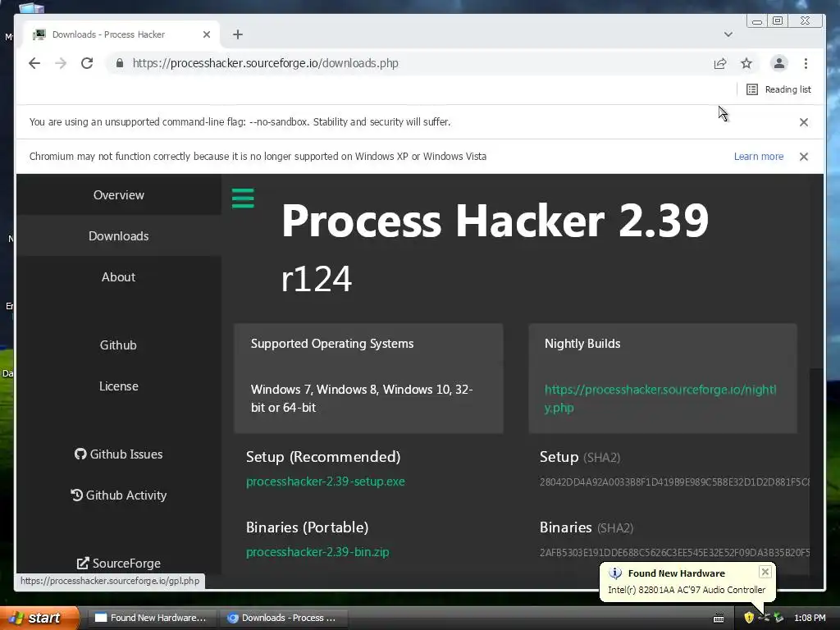Click the safely remove hardware tray icon
This screenshot has height=630, width=840.
point(778,618)
